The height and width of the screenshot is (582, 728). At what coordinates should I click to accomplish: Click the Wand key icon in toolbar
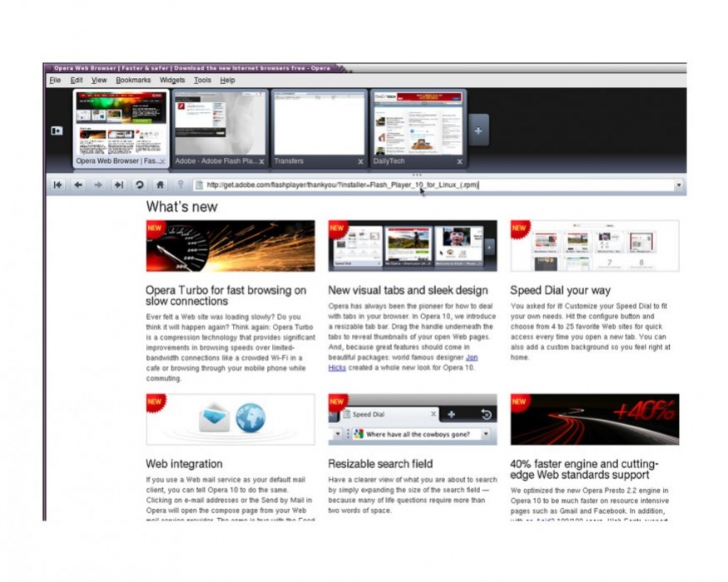(180, 185)
